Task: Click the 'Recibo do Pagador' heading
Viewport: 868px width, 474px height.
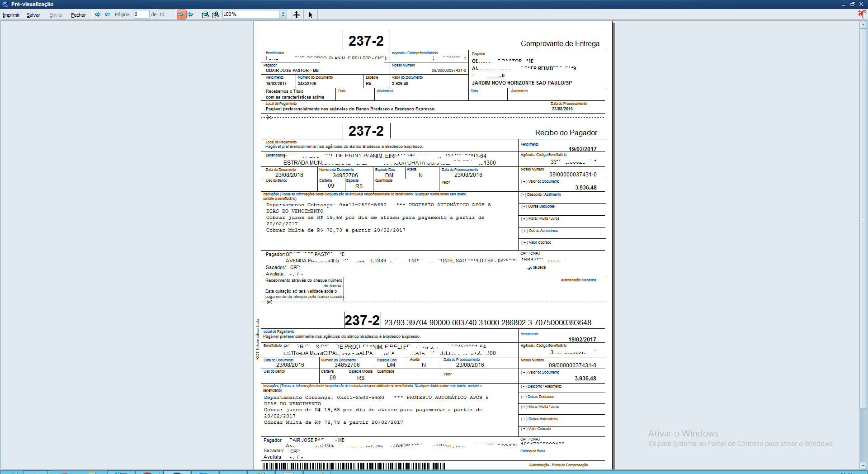Action: pos(566,133)
